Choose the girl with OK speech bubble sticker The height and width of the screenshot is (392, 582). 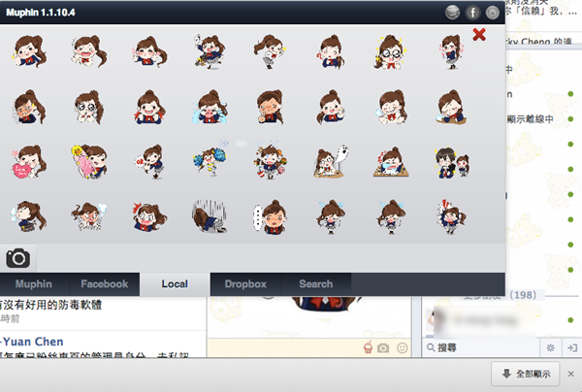coord(150,162)
